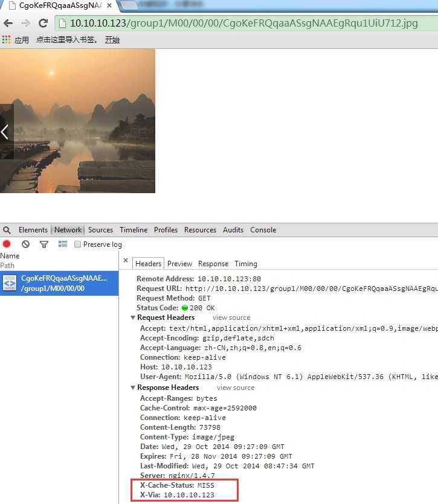Click the Server nginx/1.4.7 value

tap(192, 476)
